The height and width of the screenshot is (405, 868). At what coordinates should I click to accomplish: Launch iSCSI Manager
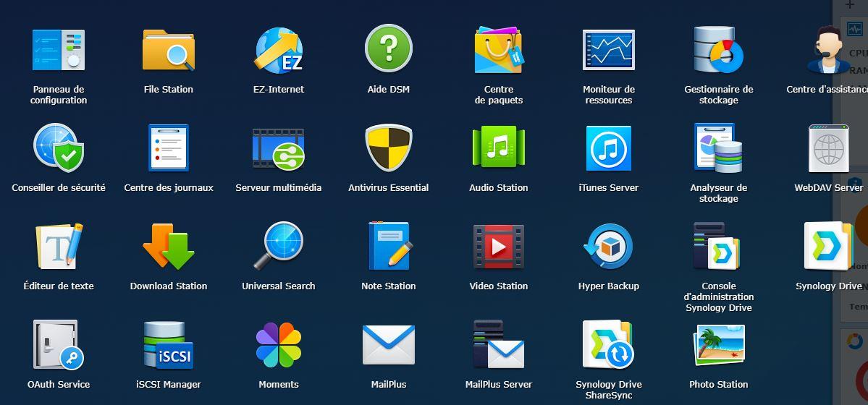tap(168, 344)
